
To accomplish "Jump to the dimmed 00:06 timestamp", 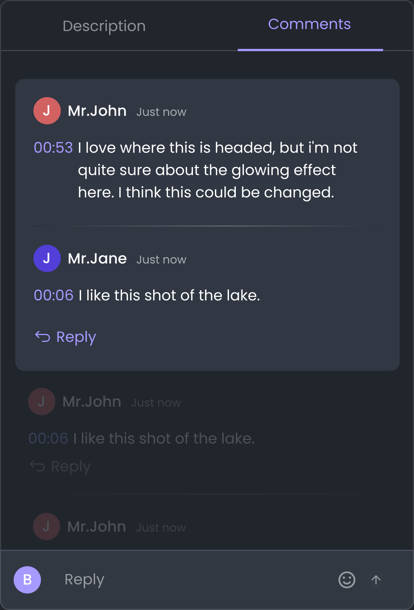I will click(x=48, y=439).
